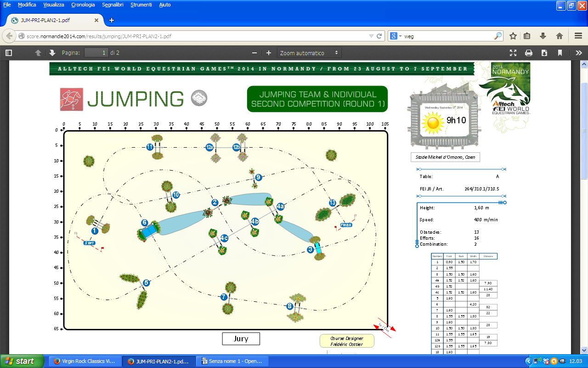Switch PDF to presentation mode

pyautogui.click(x=514, y=53)
